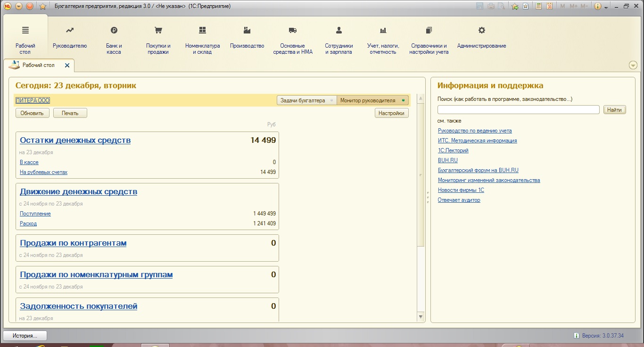Click the monitor panel's vertical scrollbar down arrow
644x347 pixels.
[x=421, y=317]
